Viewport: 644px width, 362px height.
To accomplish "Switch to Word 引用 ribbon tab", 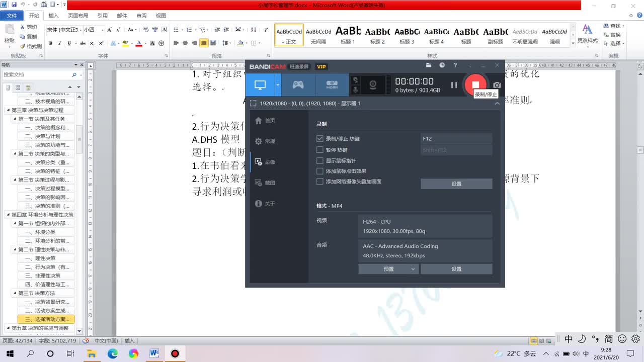I will click(102, 16).
